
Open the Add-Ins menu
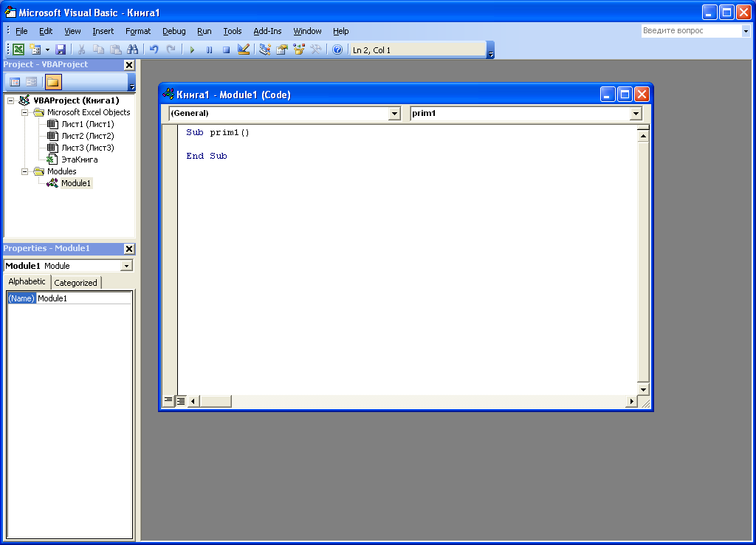[x=267, y=31]
